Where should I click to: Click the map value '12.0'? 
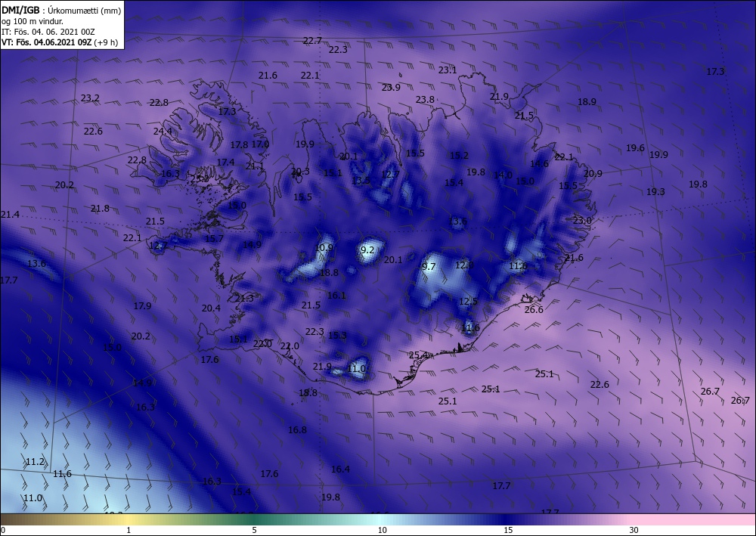coord(464,265)
